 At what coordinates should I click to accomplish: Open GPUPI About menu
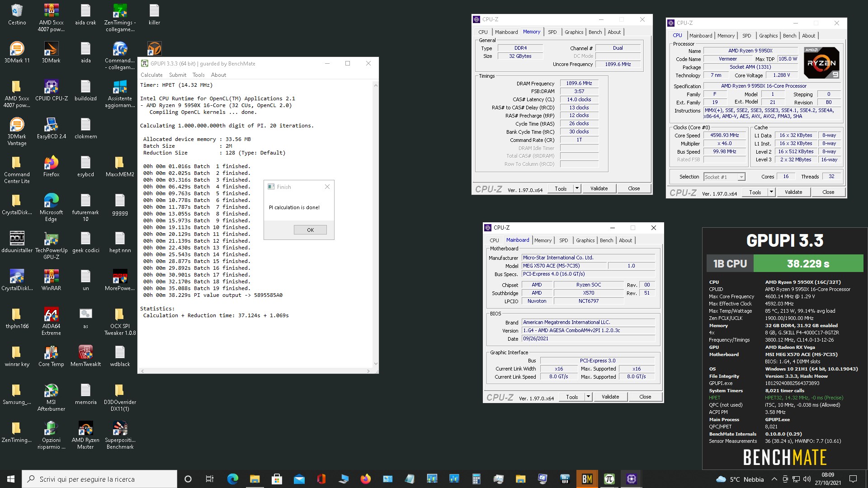pos(218,75)
